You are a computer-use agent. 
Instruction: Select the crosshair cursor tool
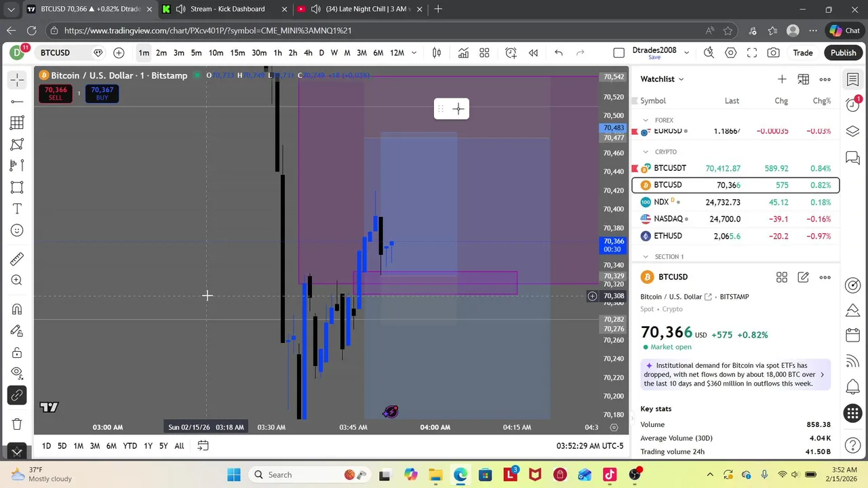[17, 80]
